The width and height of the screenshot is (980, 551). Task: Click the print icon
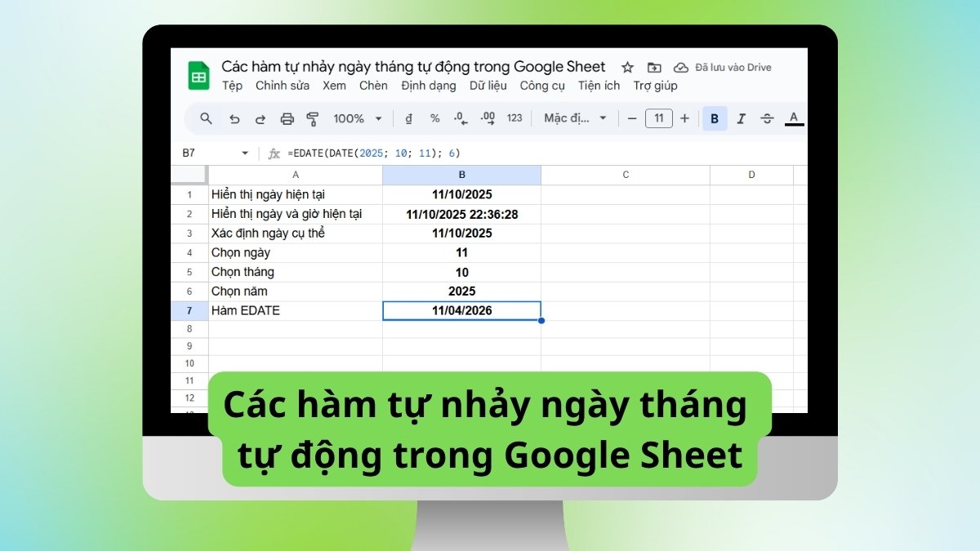click(287, 119)
